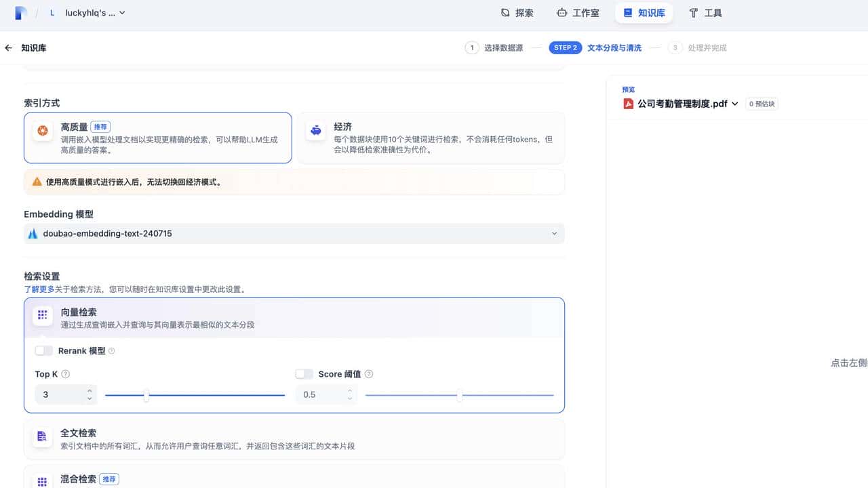Screen dimensions: 868x488
Task: Open 探索 via its compass icon
Action: [x=503, y=12]
